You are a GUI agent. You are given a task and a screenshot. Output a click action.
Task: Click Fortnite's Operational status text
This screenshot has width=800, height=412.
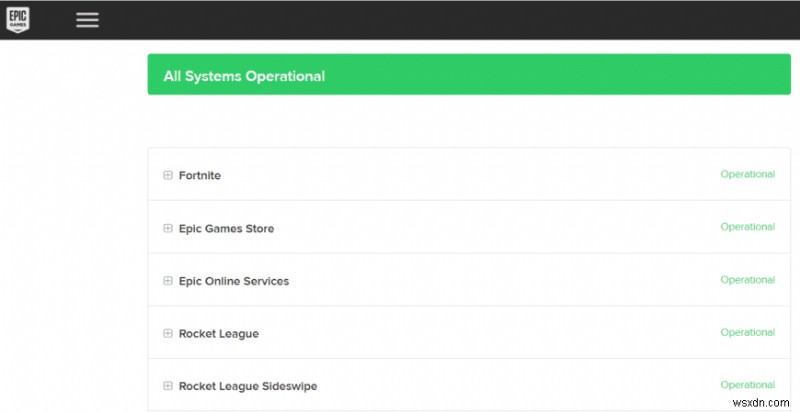[x=747, y=174]
